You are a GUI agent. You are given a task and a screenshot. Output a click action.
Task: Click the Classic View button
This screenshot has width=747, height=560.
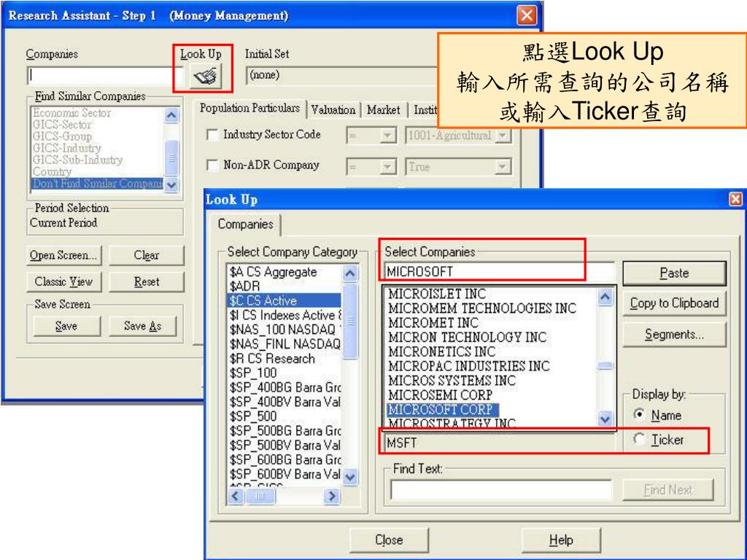click(63, 282)
